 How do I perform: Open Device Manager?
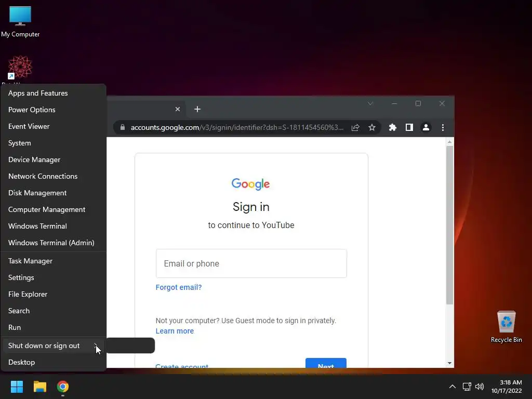point(54,160)
